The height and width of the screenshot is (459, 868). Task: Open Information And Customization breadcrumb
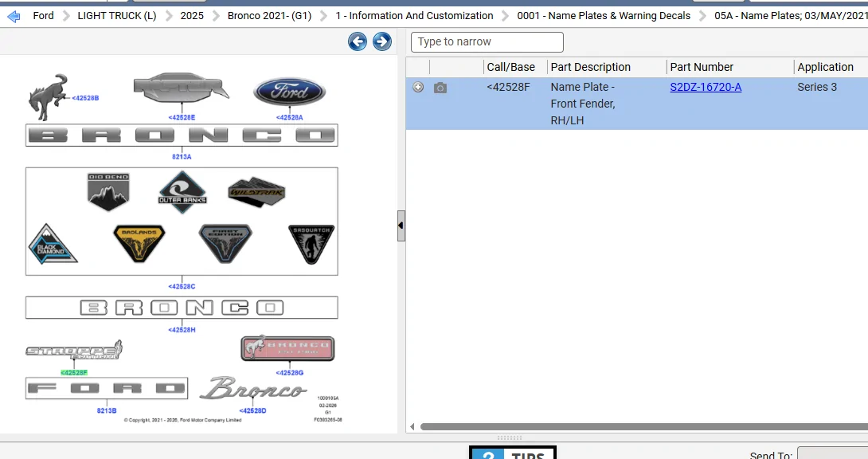click(x=414, y=15)
